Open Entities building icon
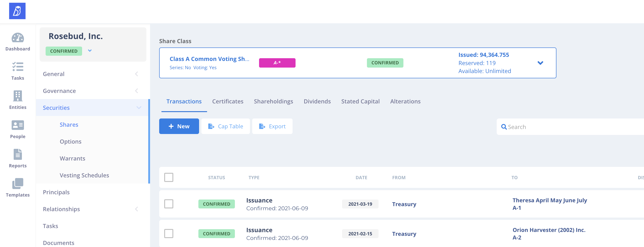 [18, 96]
